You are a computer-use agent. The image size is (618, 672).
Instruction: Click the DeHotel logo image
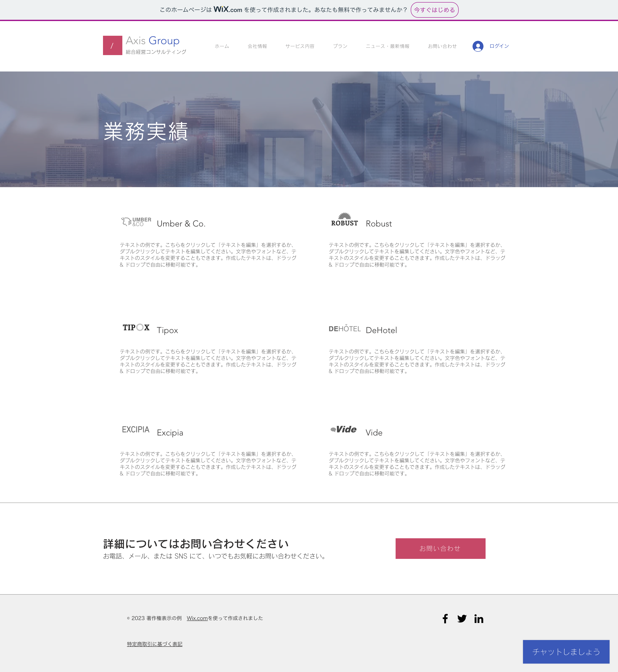[345, 328]
